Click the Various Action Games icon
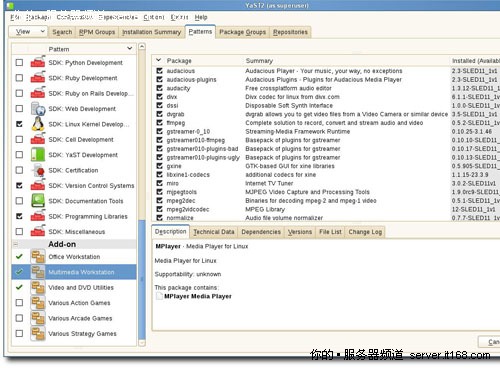500x368 pixels. tap(38, 302)
